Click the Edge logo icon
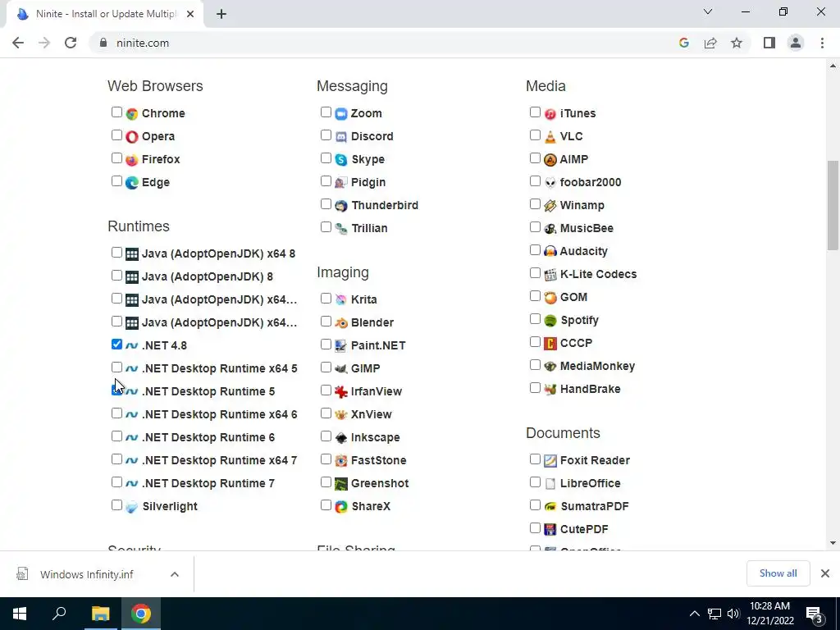The height and width of the screenshot is (630, 840). pos(132,183)
